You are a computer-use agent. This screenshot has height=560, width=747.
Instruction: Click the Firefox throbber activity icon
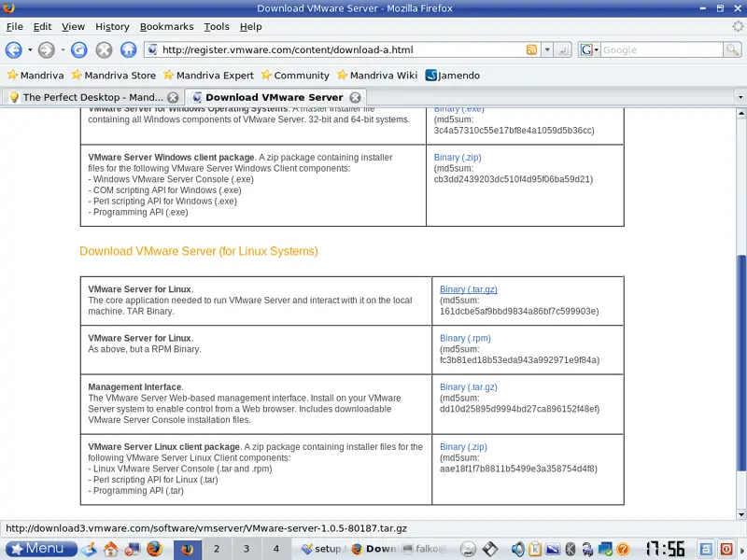click(x=738, y=27)
